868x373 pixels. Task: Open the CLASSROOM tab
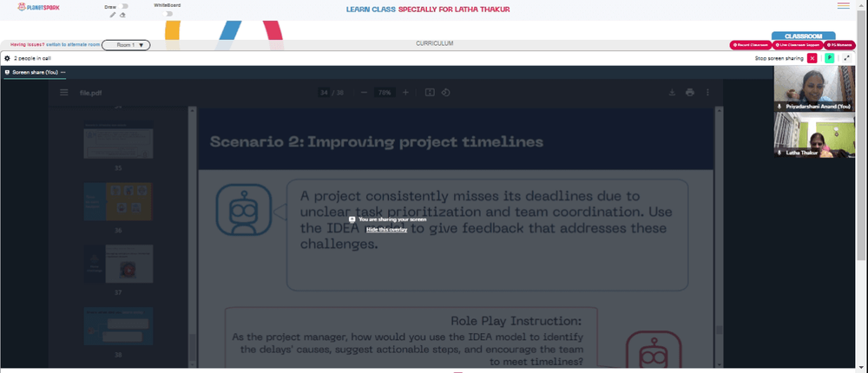803,36
